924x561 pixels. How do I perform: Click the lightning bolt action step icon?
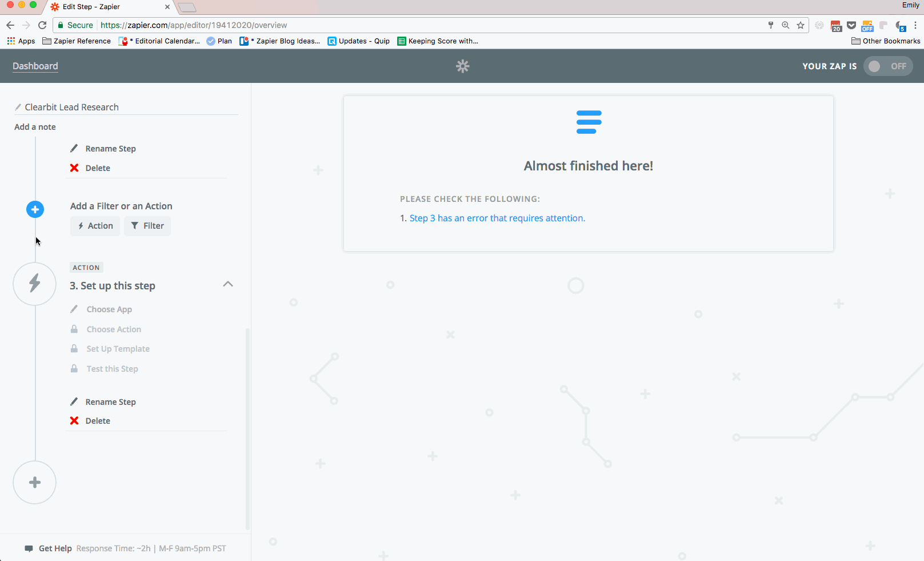click(x=35, y=283)
